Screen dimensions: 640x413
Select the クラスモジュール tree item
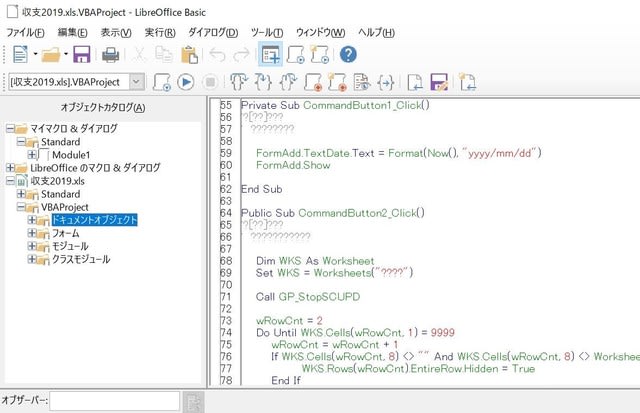81,260
